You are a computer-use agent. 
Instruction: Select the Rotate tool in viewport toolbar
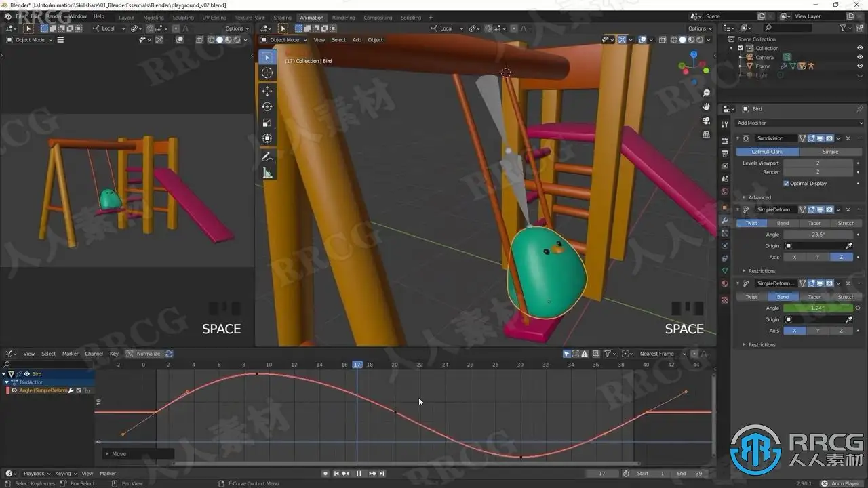267,106
